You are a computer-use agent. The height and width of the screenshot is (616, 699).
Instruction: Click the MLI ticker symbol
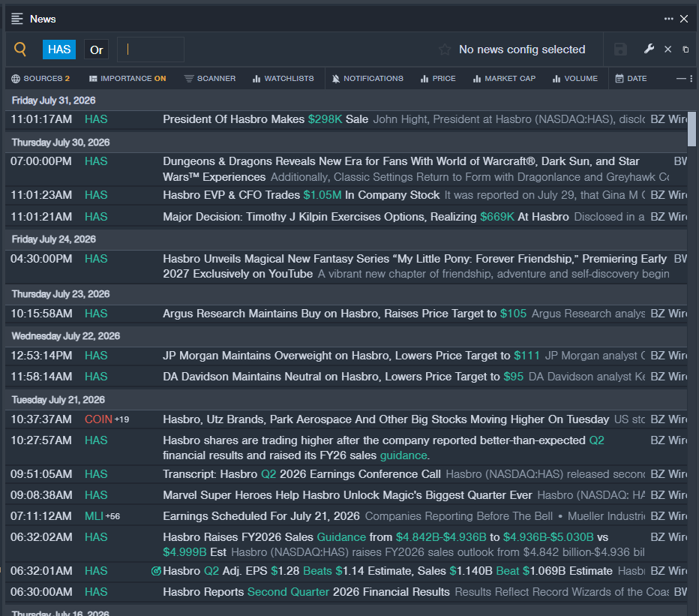[x=94, y=516]
